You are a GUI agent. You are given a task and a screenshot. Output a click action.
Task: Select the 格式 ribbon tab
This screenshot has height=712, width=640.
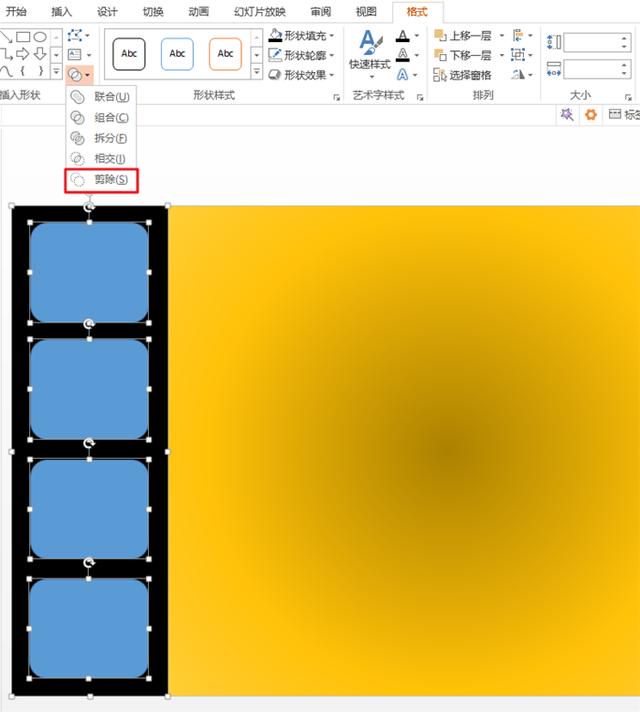[417, 11]
